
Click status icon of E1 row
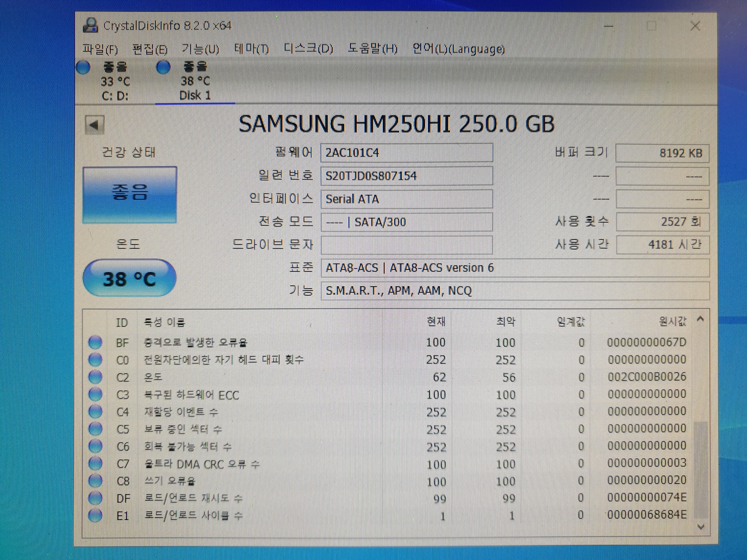(95, 515)
